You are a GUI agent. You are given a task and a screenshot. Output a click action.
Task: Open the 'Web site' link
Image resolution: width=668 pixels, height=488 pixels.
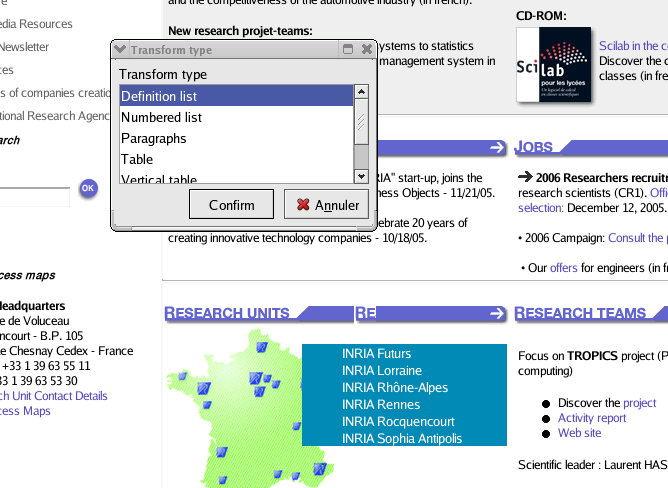click(579, 433)
